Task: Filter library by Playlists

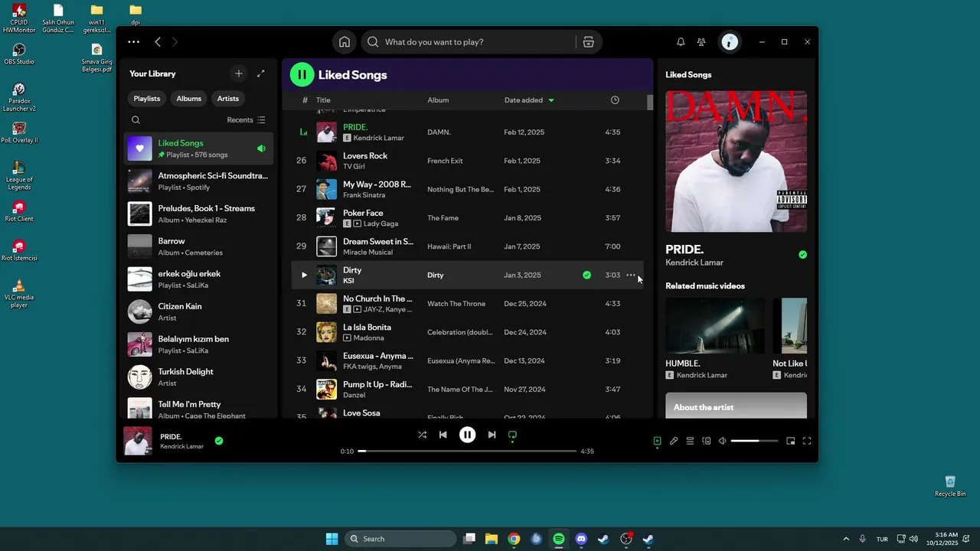Action: [x=147, y=99]
